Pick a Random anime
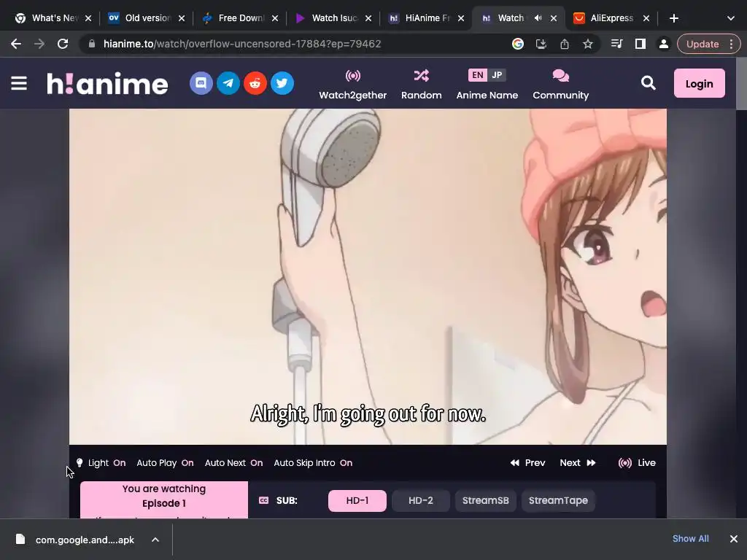 421,85
